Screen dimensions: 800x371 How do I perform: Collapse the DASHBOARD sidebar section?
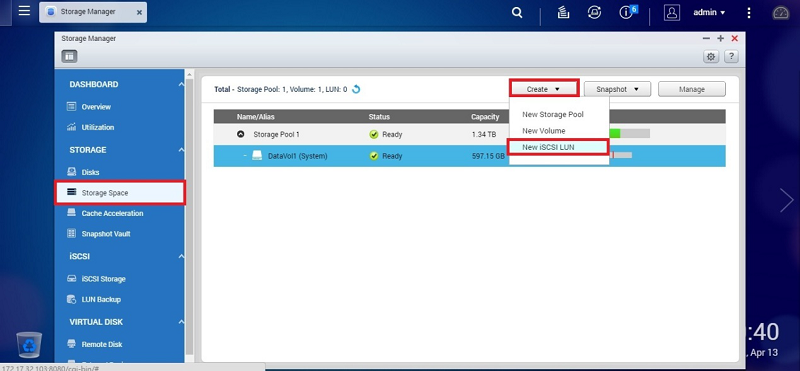pos(181,85)
